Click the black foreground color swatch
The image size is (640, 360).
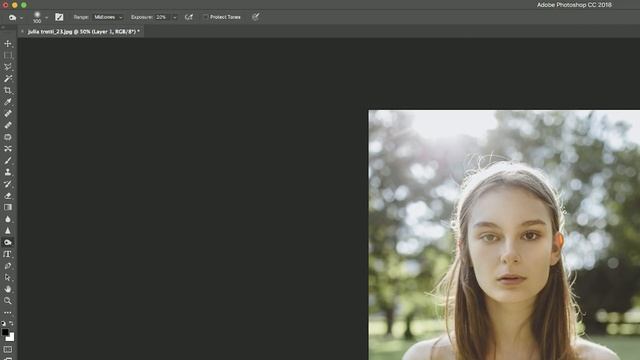[x=5, y=332]
